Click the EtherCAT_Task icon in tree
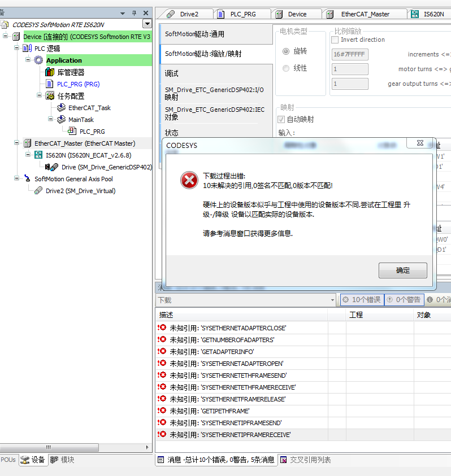Screen dimensions: 451x476 click(x=61, y=108)
